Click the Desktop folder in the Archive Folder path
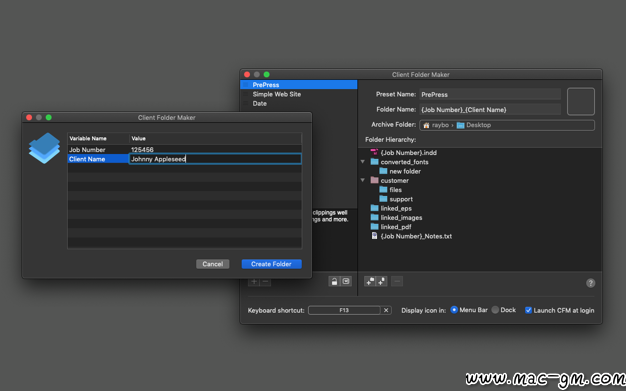 [x=474, y=125]
